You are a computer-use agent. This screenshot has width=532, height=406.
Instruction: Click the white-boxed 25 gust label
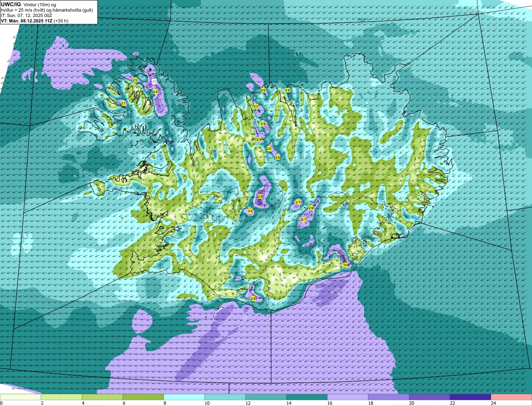(154, 82)
